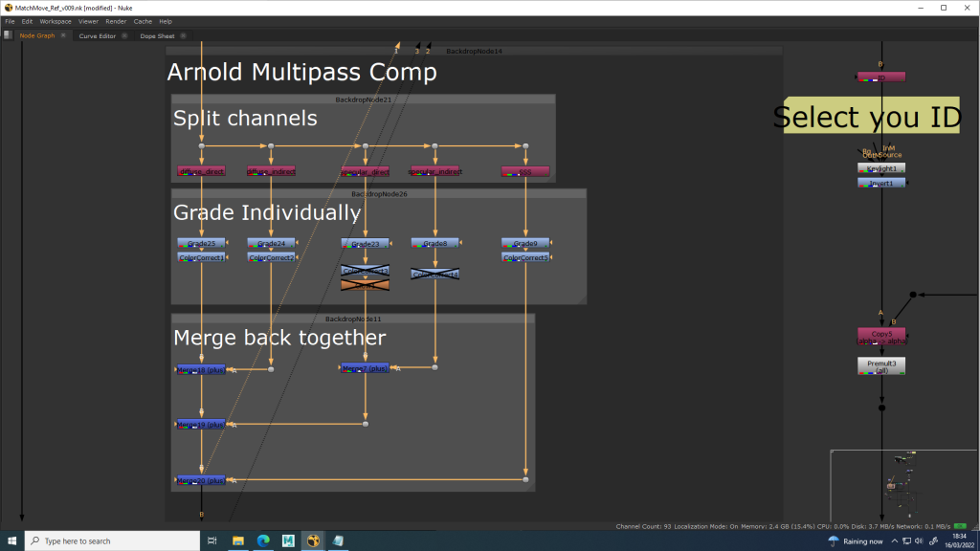This screenshot has height=551, width=980.
Task: Select the SSS shuffle node
Action: 525,171
